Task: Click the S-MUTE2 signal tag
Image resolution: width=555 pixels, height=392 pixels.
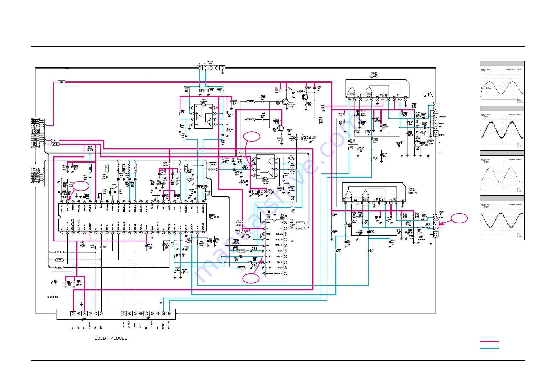Action: point(251,102)
